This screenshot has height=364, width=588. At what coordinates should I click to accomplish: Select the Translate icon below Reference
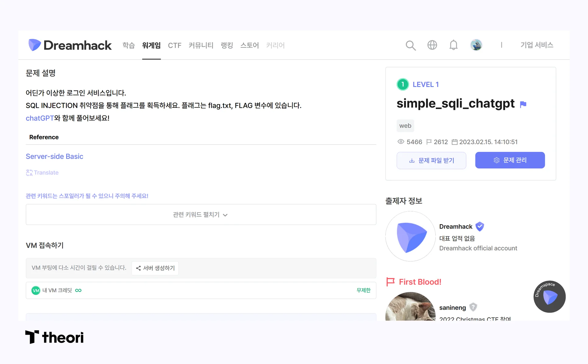(29, 172)
